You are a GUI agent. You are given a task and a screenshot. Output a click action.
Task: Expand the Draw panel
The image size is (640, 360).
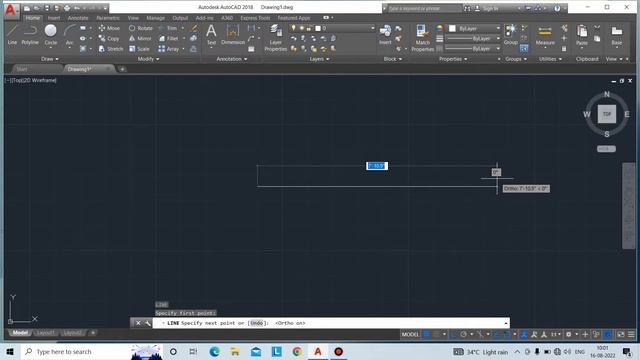(x=49, y=59)
